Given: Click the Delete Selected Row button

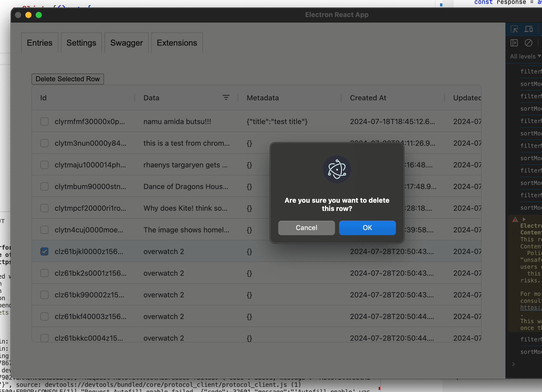Looking at the screenshot, I should click(68, 79).
